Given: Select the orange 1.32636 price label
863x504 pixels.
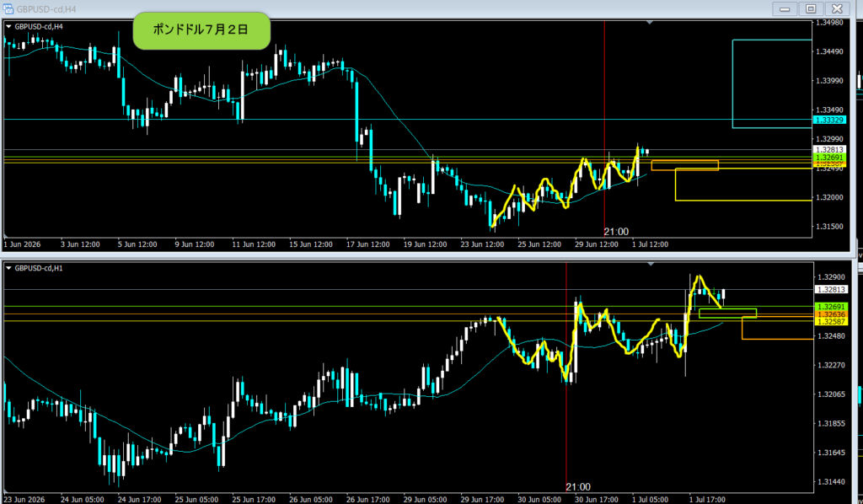Looking at the screenshot, I should tap(830, 314).
